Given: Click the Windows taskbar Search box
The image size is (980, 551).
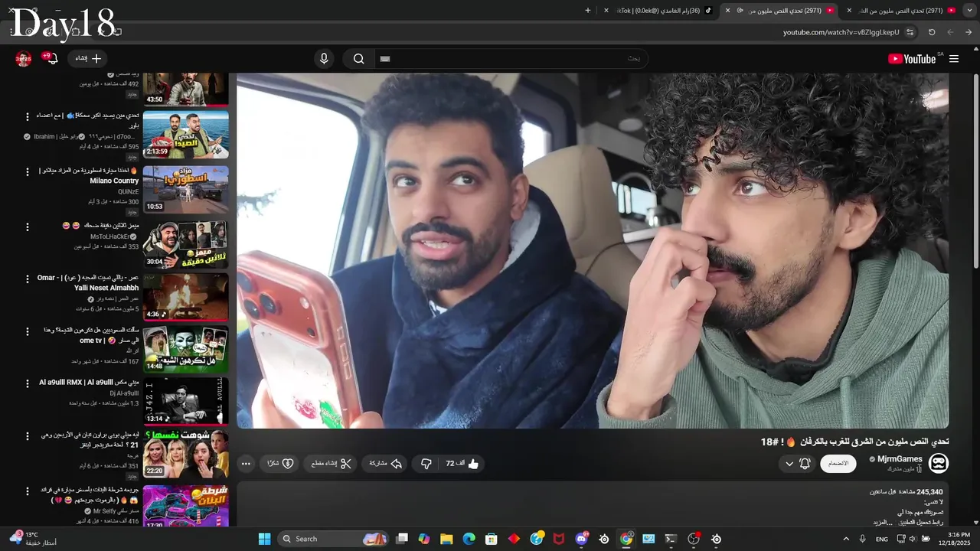Looking at the screenshot, I should pyautogui.click(x=333, y=539).
